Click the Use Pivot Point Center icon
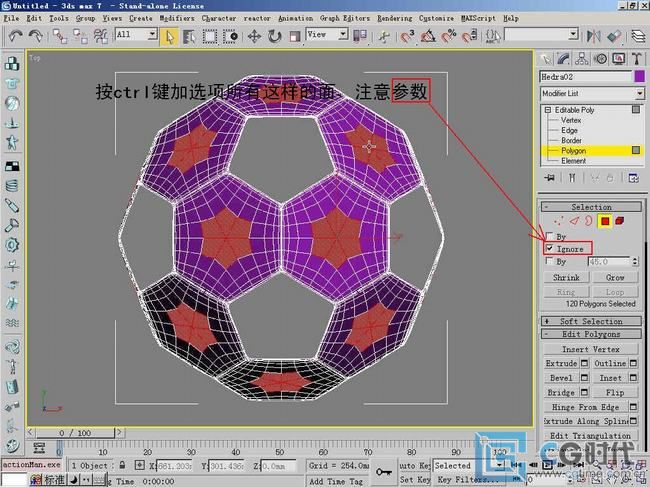Viewport: 650px width, 487px height. tap(360, 36)
